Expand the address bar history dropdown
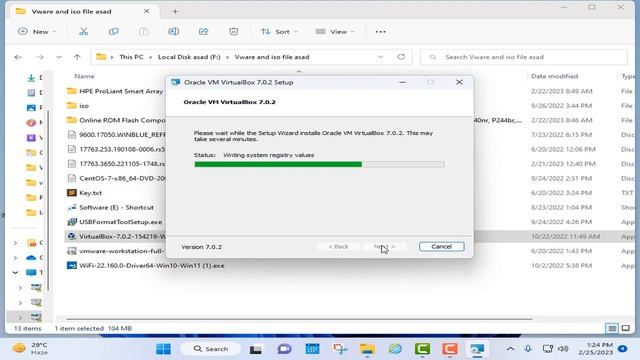640x360 pixels. pyautogui.click(x=380, y=57)
